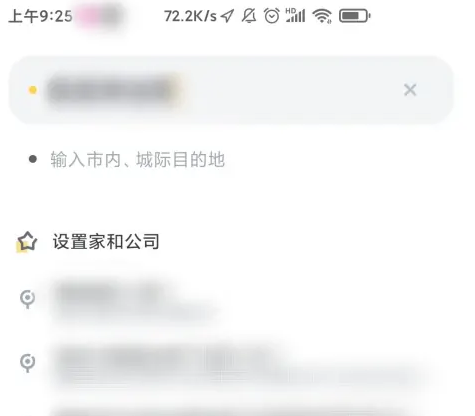Tap the star icon beside 设置家和公司
The height and width of the screenshot is (416, 475).
pos(27,242)
